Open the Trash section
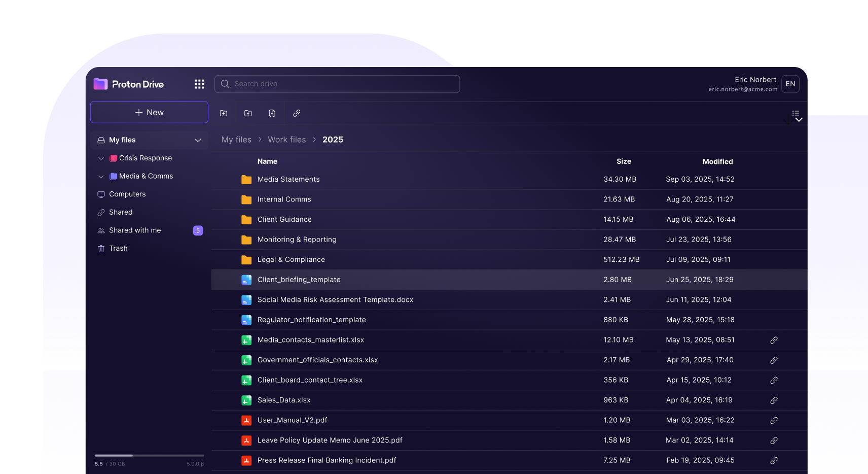This screenshot has height=474, width=868. click(118, 248)
